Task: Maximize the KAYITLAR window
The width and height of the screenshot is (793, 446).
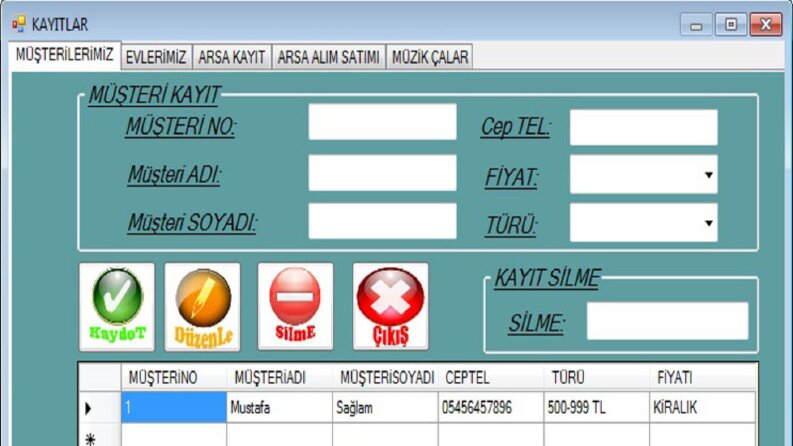Action: tap(731, 24)
